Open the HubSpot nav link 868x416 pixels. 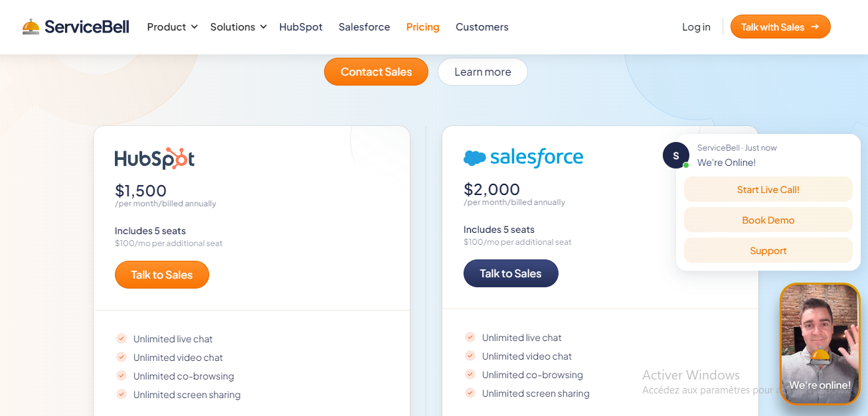click(x=301, y=27)
